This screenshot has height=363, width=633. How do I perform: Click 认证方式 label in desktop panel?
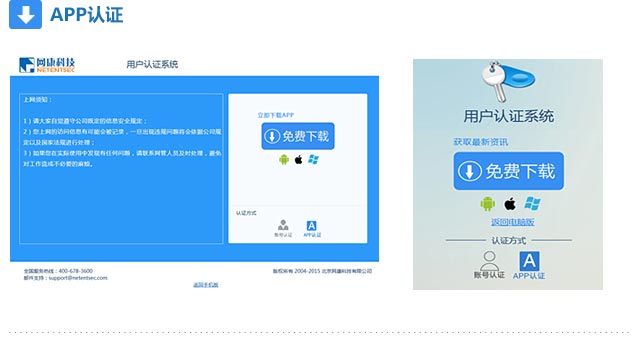tap(246, 213)
